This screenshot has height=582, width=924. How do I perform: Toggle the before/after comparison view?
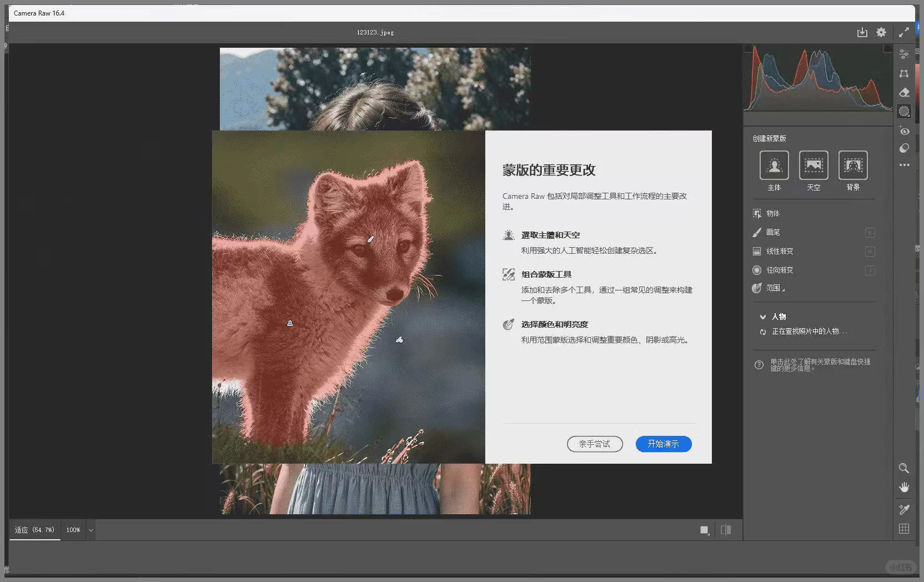pos(726,529)
